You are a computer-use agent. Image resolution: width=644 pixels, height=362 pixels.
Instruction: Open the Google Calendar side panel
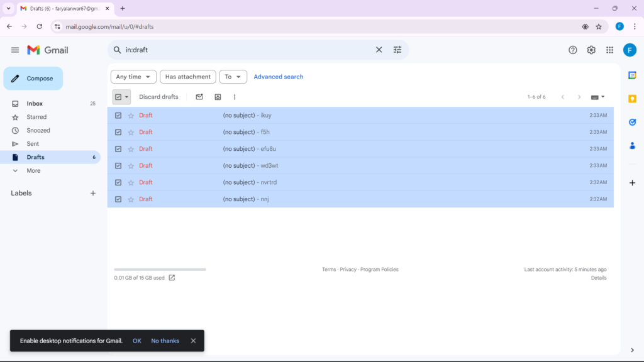[x=632, y=75]
